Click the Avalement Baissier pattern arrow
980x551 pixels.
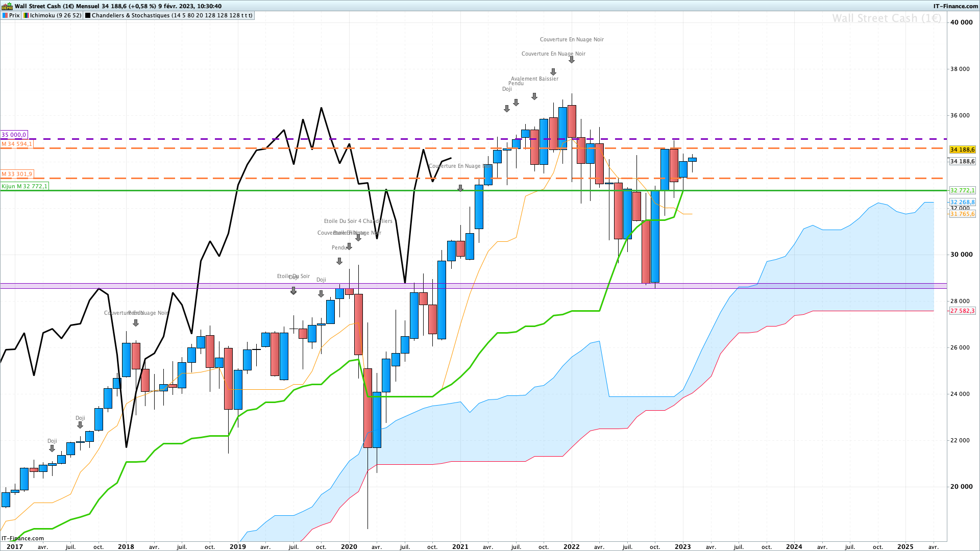[x=534, y=96]
